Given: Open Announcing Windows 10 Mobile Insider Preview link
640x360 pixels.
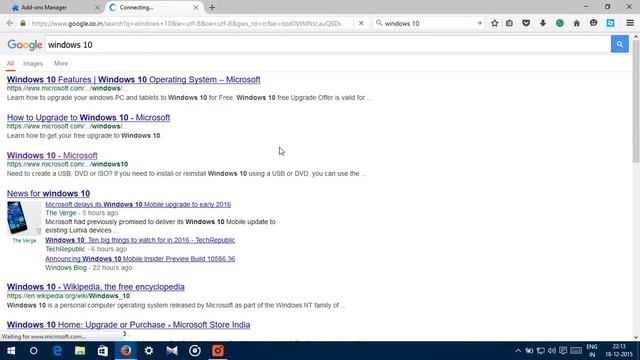Looking at the screenshot, I should pos(140,259).
